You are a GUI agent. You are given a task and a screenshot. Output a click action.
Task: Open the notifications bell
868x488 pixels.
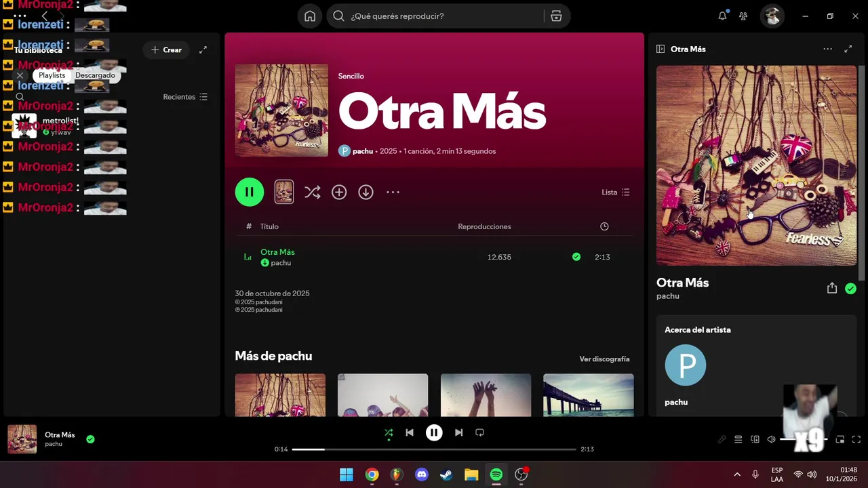tap(722, 16)
